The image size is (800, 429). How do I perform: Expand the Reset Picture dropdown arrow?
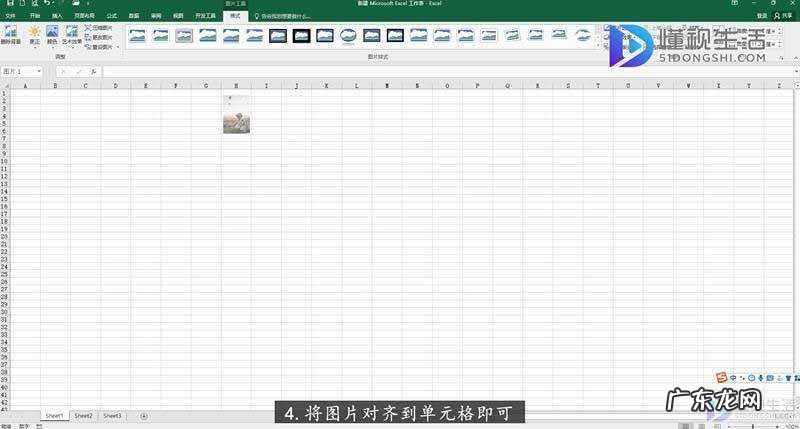[118, 47]
